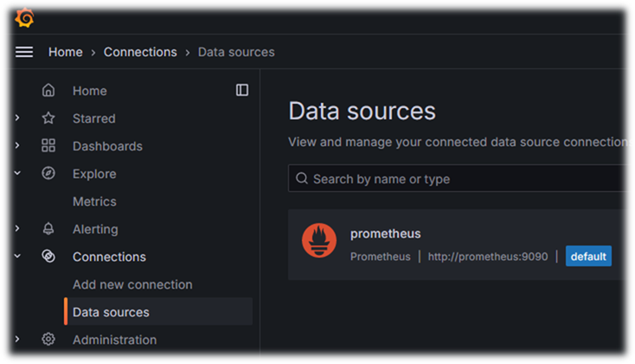Viewport: 635px width, 364px height.
Task: Click the Data sources breadcrumb
Action: click(x=236, y=52)
